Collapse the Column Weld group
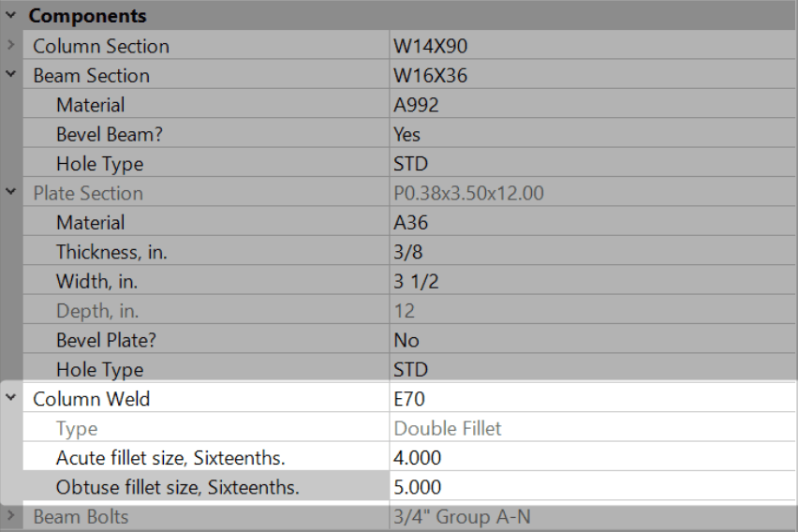The width and height of the screenshot is (798, 532). tap(10, 399)
